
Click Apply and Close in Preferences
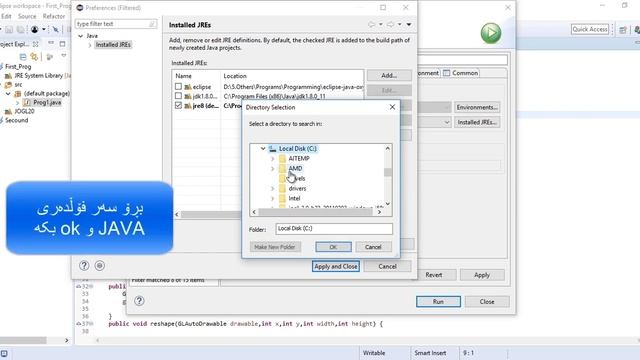tap(336, 266)
